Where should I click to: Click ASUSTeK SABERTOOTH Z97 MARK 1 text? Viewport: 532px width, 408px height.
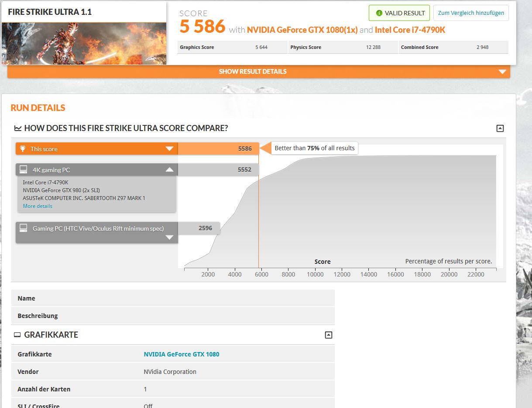84,198
